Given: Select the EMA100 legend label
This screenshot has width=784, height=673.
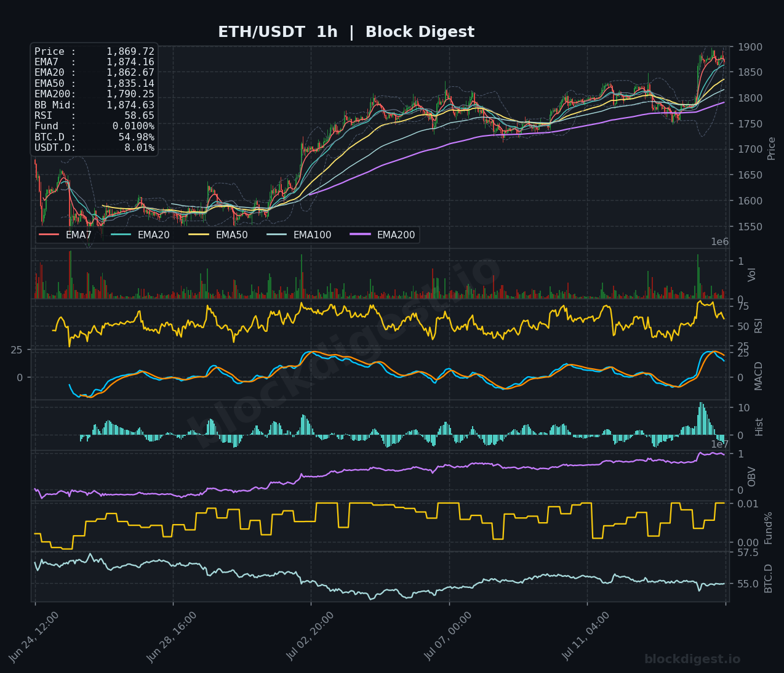Looking at the screenshot, I should [x=312, y=235].
